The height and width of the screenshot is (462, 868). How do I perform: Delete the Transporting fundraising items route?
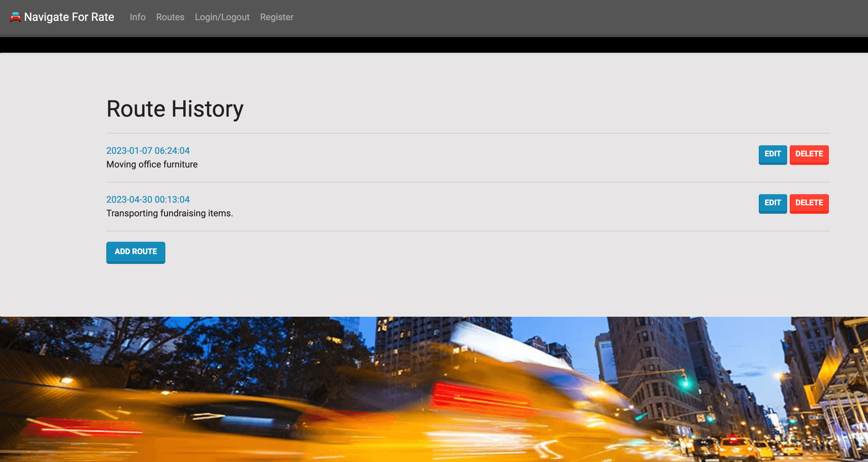809,203
